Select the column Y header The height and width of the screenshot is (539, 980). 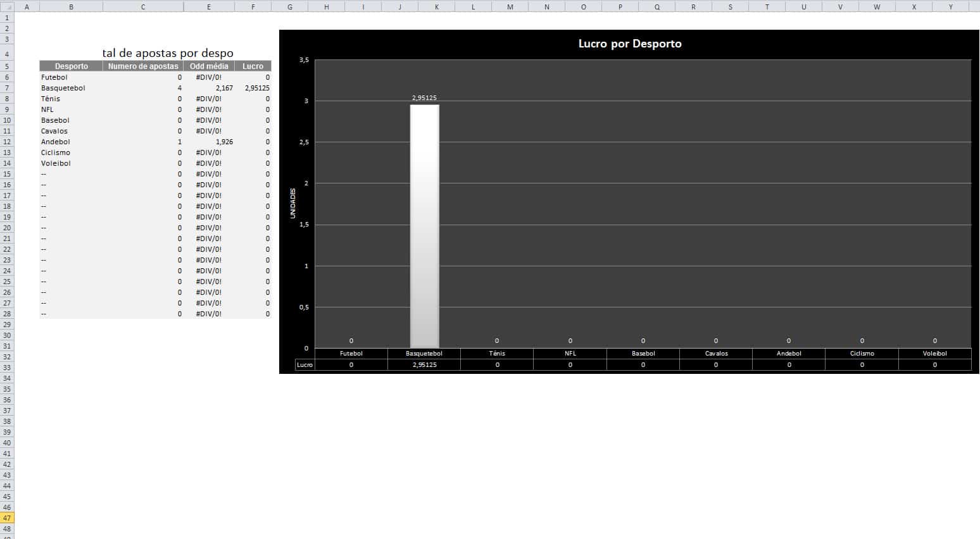(950, 7)
